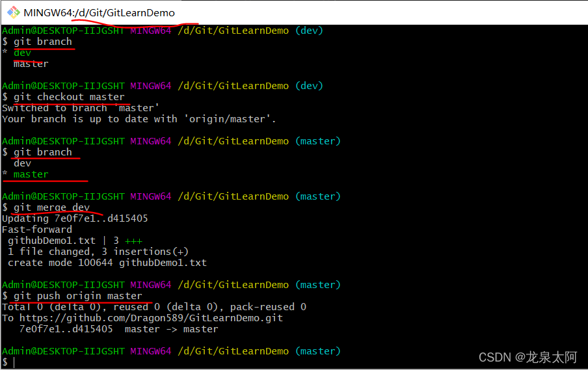Click "Your branch is up to date" line
Viewport: 588px width, 370px height.
click(139, 119)
